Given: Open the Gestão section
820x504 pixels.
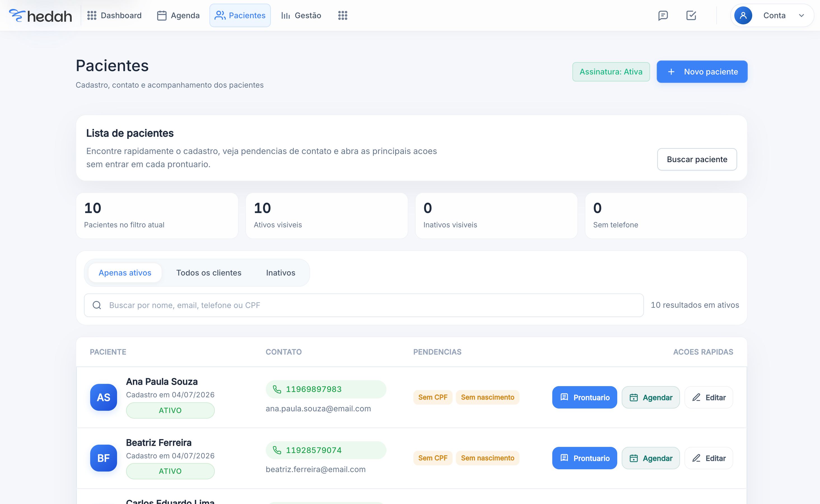Looking at the screenshot, I should coord(301,16).
